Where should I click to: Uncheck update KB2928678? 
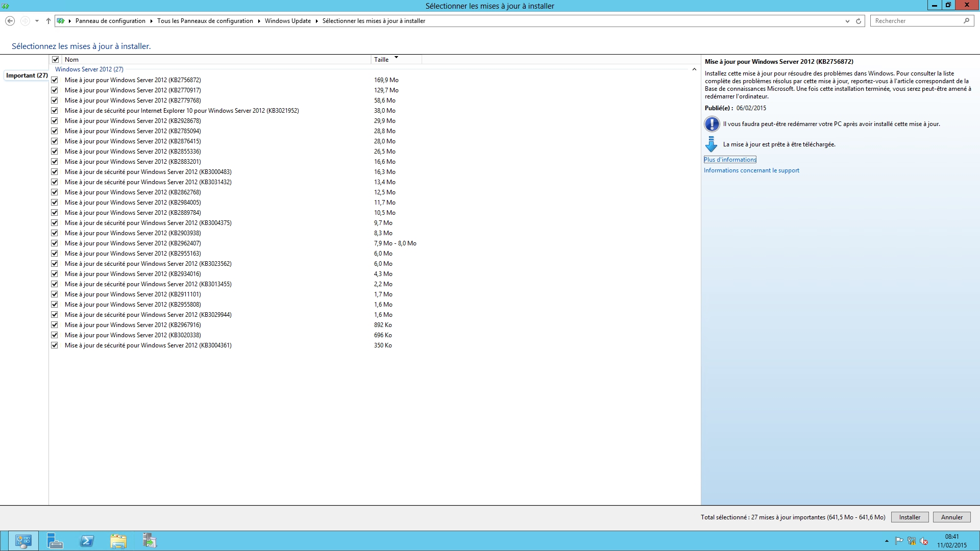coord(55,121)
